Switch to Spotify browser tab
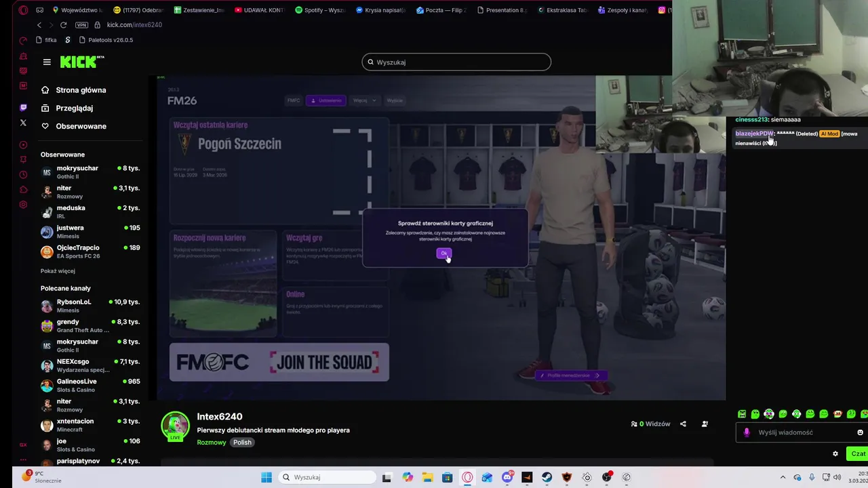Viewport: 868px width, 488px height. click(320, 10)
